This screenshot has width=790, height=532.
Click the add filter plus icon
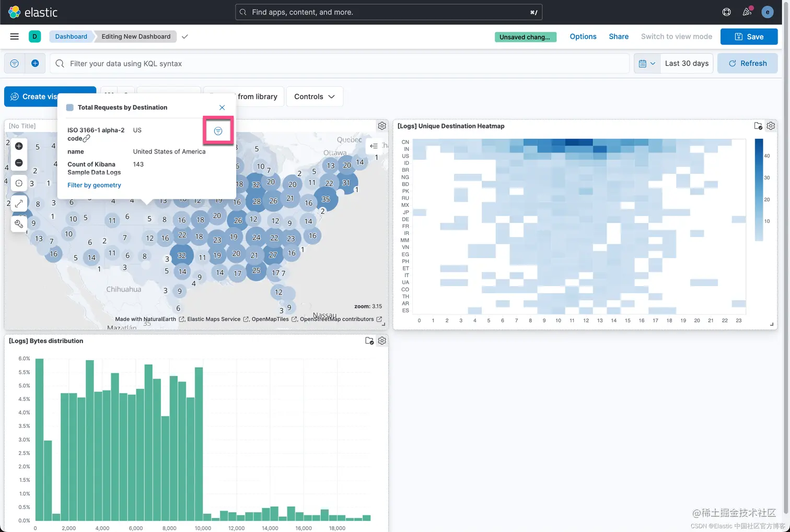click(35, 63)
